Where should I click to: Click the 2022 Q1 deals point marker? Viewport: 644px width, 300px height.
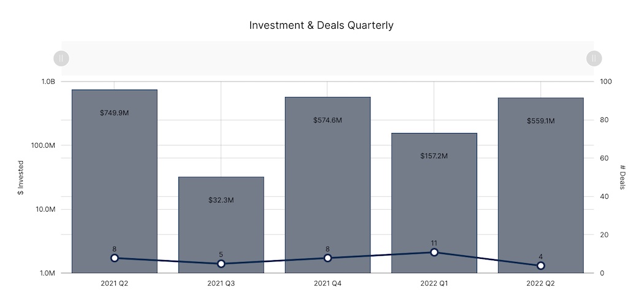[434, 252]
